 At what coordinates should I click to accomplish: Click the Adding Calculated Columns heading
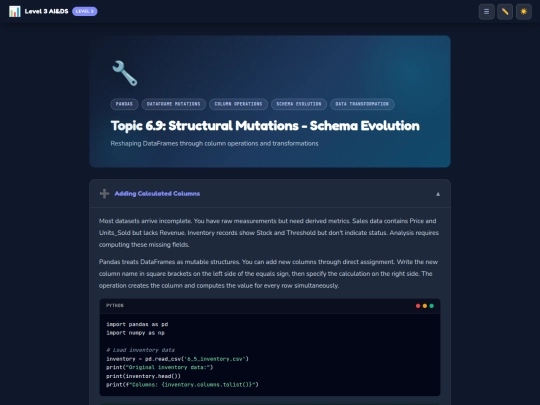(157, 194)
